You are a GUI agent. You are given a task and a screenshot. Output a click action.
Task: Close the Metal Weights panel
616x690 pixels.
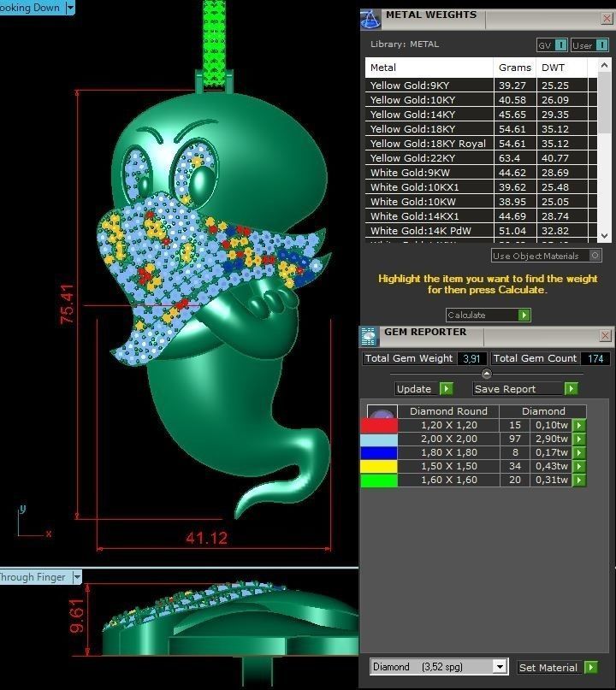pos(607,19)
